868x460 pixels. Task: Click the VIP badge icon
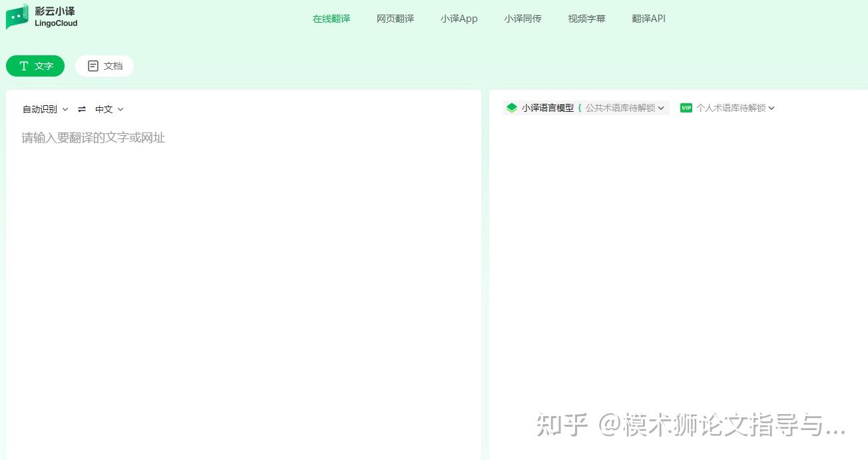point(686,107)
